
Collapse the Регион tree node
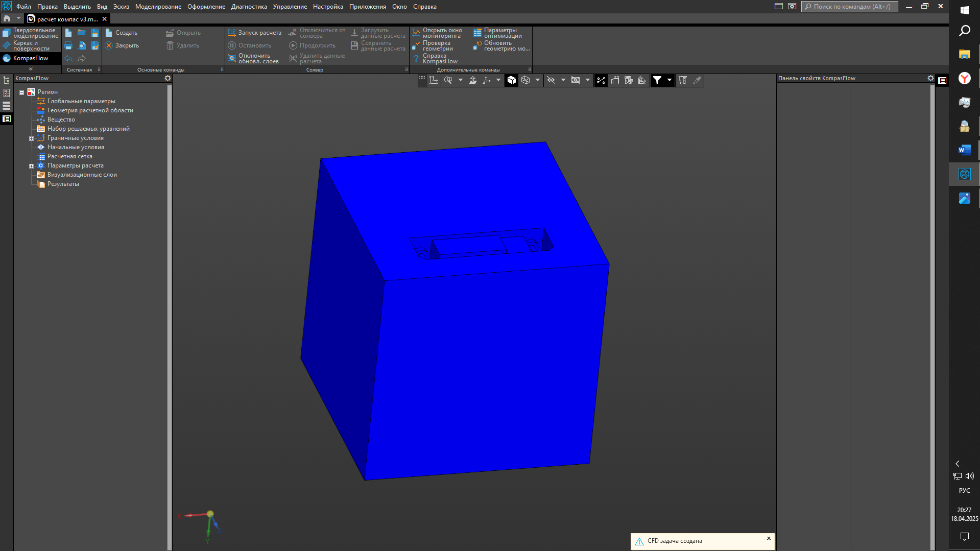pyautogui.click(x=21, y=92)
